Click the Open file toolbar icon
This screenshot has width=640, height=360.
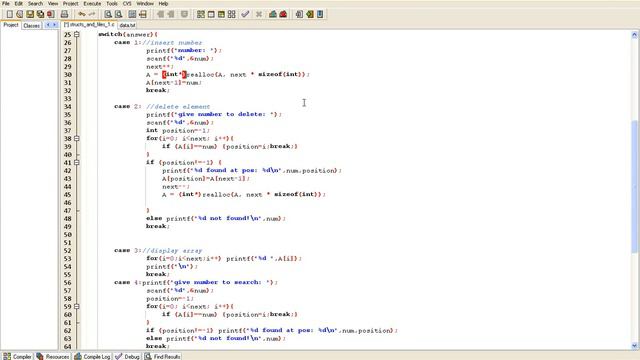point(20,14)
